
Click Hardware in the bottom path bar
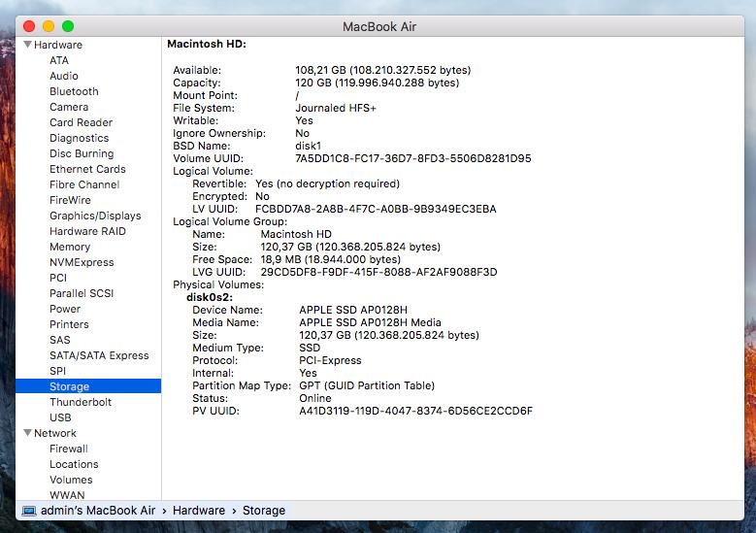pyautogui.click(x=199, y=511)
